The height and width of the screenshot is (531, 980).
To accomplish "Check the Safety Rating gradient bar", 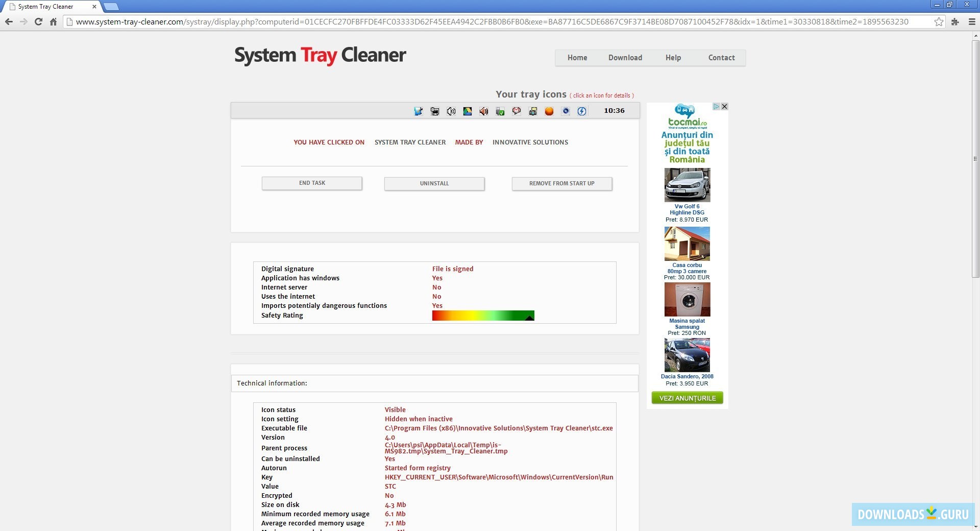I will point(482,315).
